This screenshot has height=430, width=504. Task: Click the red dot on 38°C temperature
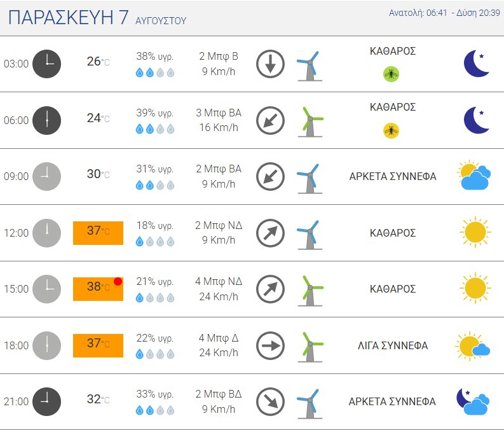tap(118, 281)
